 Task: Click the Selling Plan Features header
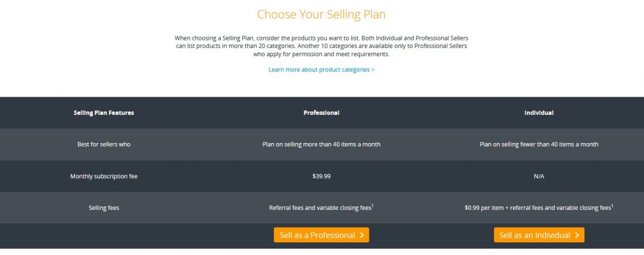tap(104, 113)
